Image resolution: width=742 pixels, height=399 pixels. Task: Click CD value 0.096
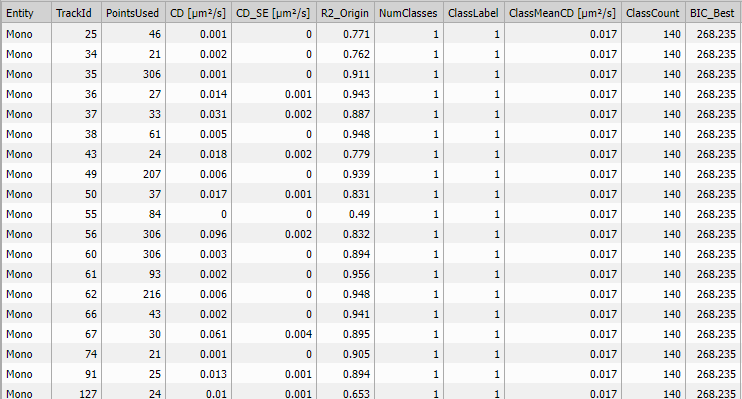coord(213,234)
